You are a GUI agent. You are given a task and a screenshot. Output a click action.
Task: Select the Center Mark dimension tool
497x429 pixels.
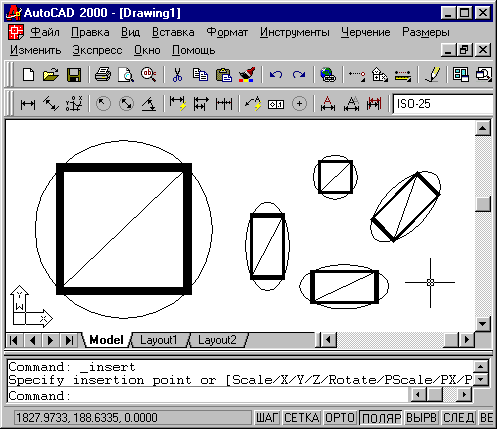(299, 104)
